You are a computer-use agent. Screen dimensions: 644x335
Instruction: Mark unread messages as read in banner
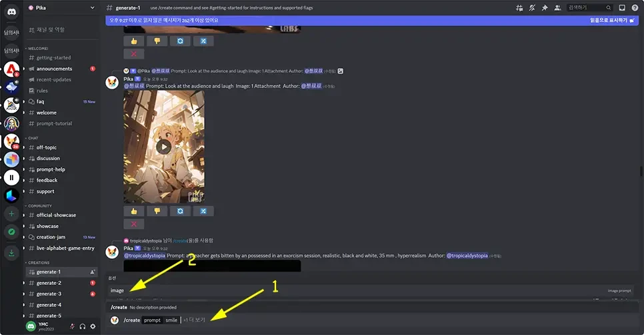[612, 20]
